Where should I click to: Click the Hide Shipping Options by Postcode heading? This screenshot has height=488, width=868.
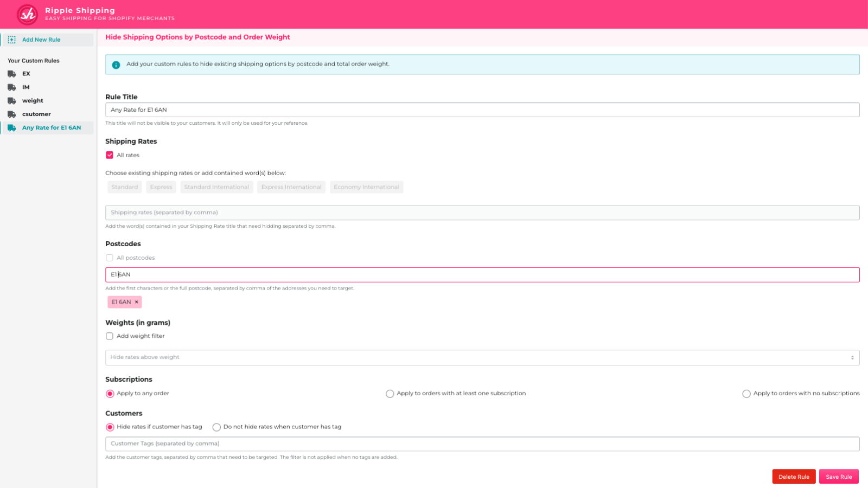[x=197, y=37]
